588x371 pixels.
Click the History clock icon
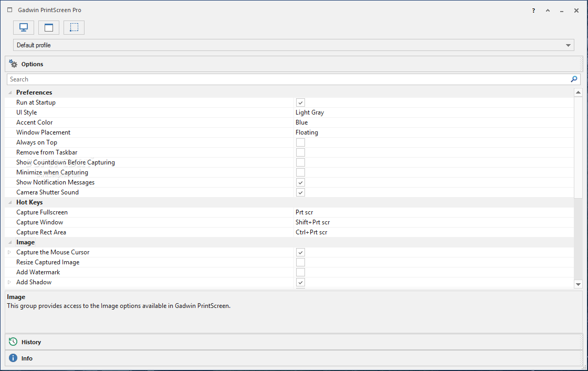tap(13, 342)
